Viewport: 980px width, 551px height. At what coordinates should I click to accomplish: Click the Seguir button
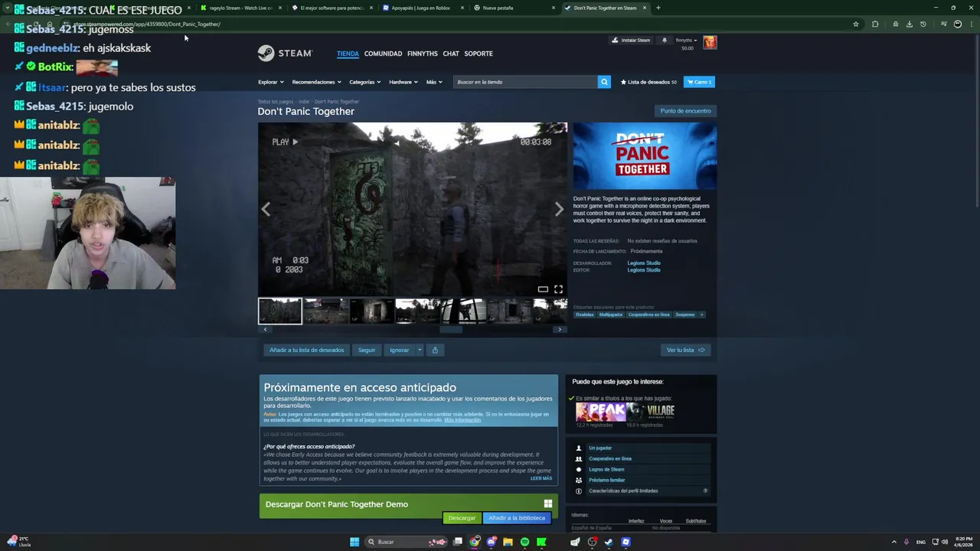[x=367, y=350]
